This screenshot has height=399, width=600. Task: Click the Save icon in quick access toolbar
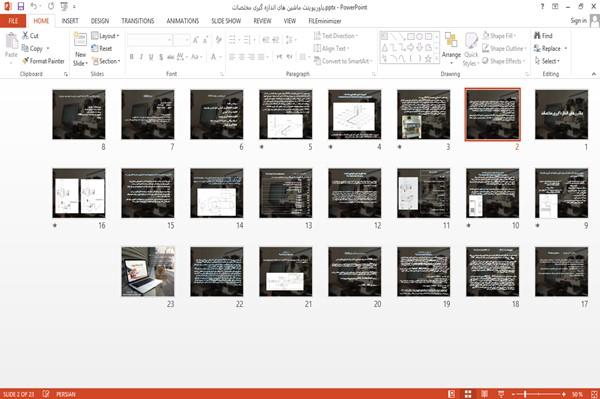[21, 6]
